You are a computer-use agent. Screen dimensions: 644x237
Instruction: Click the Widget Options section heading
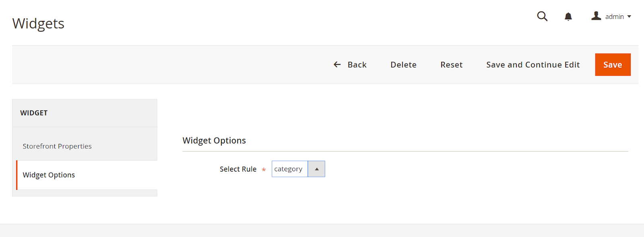(214, 141)
